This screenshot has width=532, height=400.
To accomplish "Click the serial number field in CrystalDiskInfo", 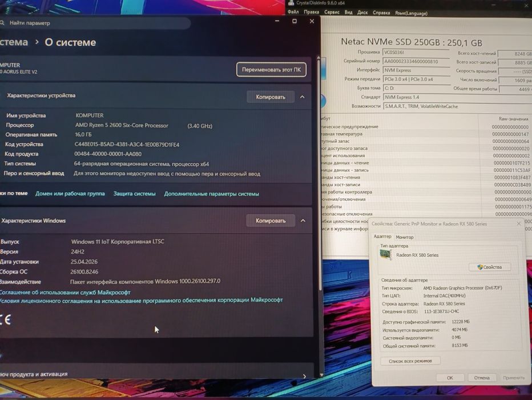I will [x=416, y=62].
